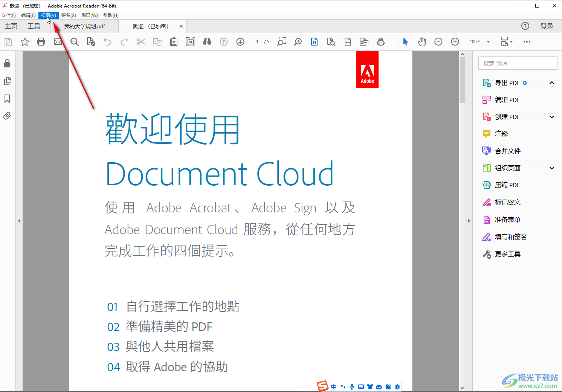This screenshot has width=562, height=392.
Task: Open the IME soft keyboard icon
Action: (361, 387)
